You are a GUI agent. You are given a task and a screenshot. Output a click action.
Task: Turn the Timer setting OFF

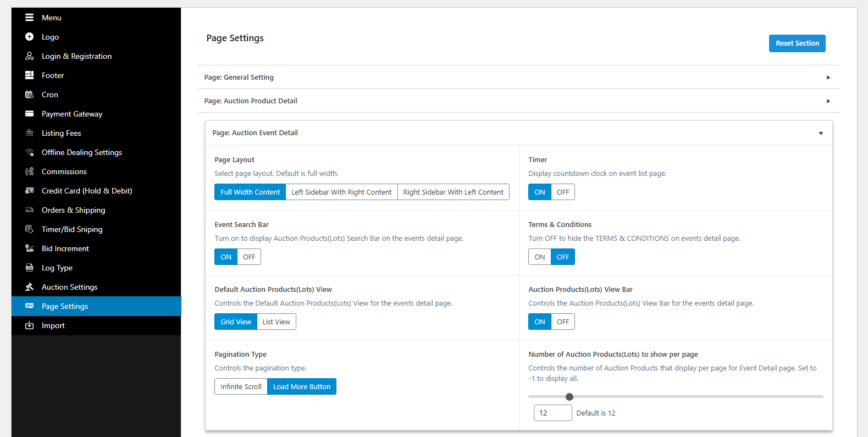point(563,192)
